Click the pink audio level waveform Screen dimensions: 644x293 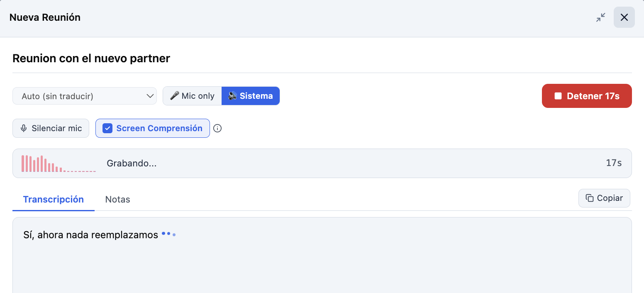(59, 164)
